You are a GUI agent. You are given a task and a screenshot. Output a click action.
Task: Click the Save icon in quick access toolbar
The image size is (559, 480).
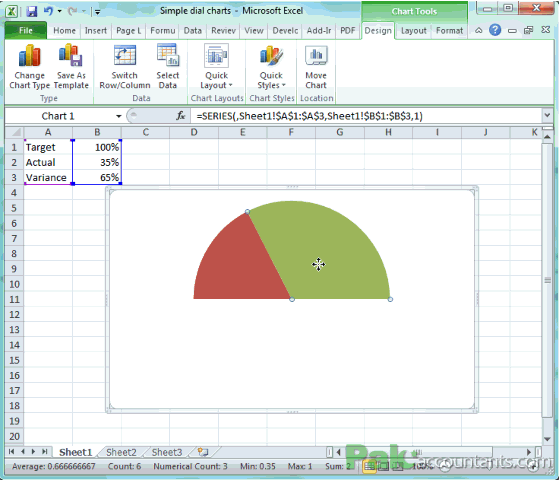tap(32, 11)
